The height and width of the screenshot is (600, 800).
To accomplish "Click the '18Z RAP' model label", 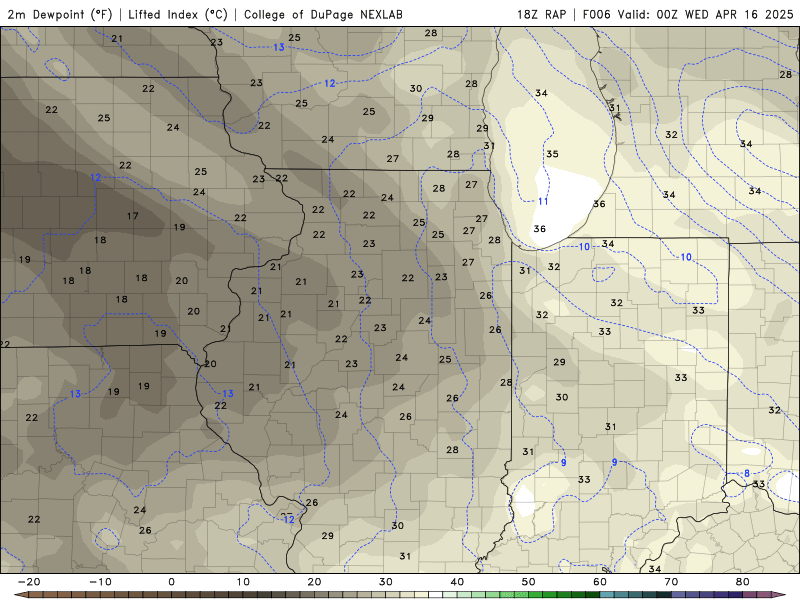I will [x=541, y=14].
